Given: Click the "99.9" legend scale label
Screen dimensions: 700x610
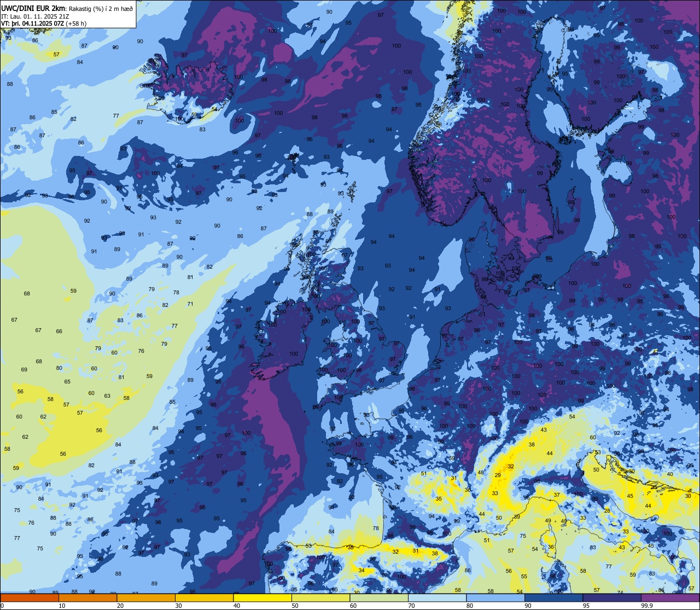Looking at the screenshot, I should 647,606.
